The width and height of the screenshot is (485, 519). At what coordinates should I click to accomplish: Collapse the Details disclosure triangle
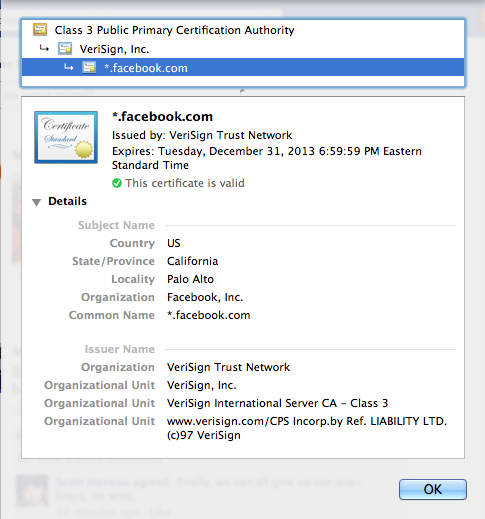tap(36, 202)
